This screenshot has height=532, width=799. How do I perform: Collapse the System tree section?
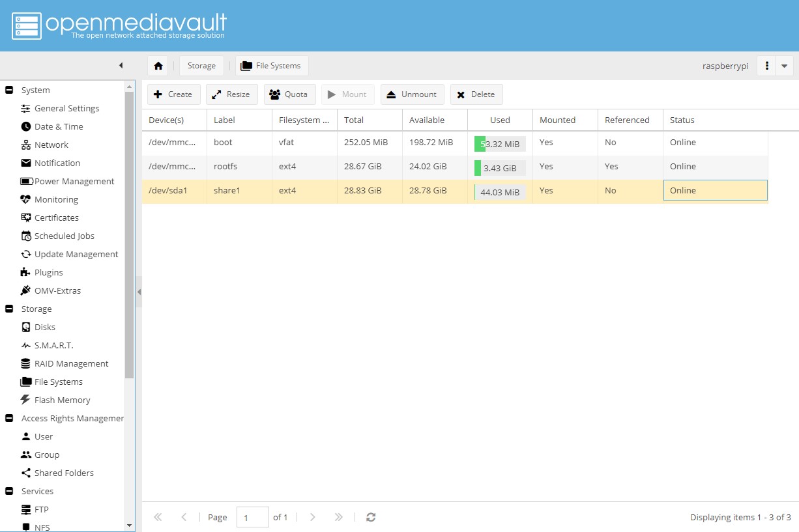tap(9, 91)
